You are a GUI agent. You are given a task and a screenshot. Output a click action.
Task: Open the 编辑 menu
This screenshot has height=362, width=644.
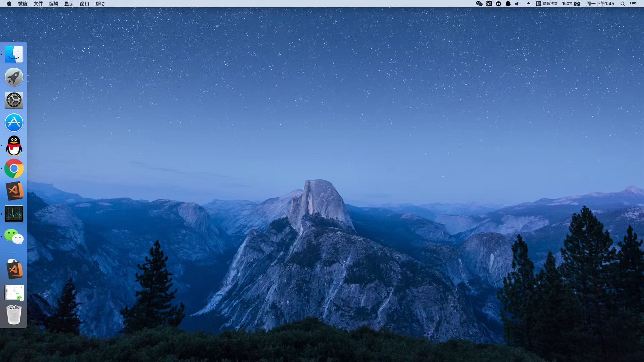tap(53, 4)
